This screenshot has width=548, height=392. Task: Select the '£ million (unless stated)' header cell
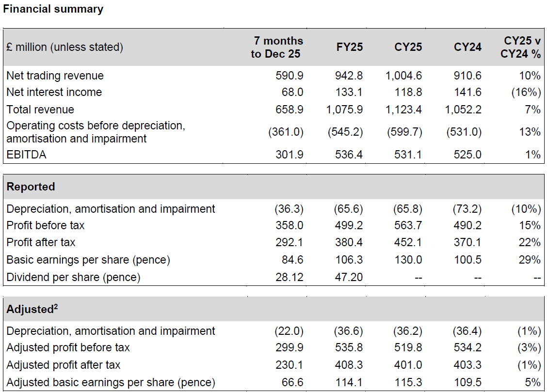pyautogui.click(x=64, y=47)
